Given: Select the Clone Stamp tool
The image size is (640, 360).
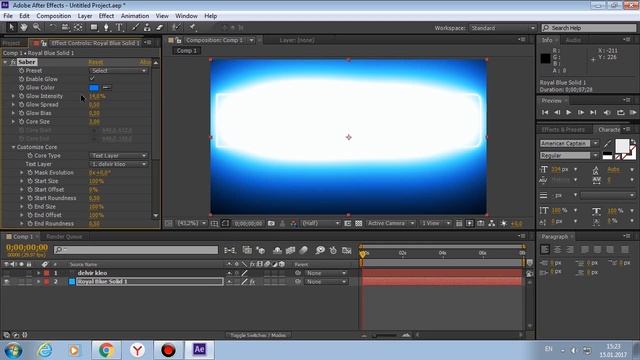Looking at the screenshot, I should tap(147, 27).
